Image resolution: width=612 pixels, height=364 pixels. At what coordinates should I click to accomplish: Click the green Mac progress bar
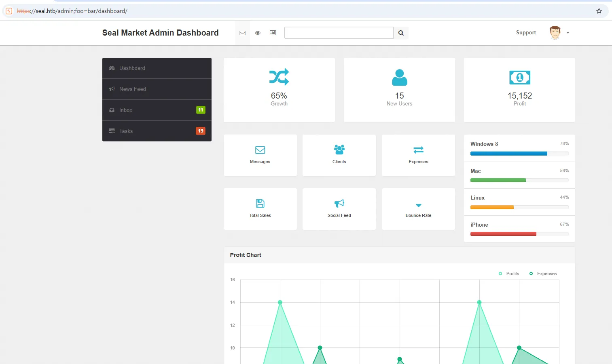point(498,180)
